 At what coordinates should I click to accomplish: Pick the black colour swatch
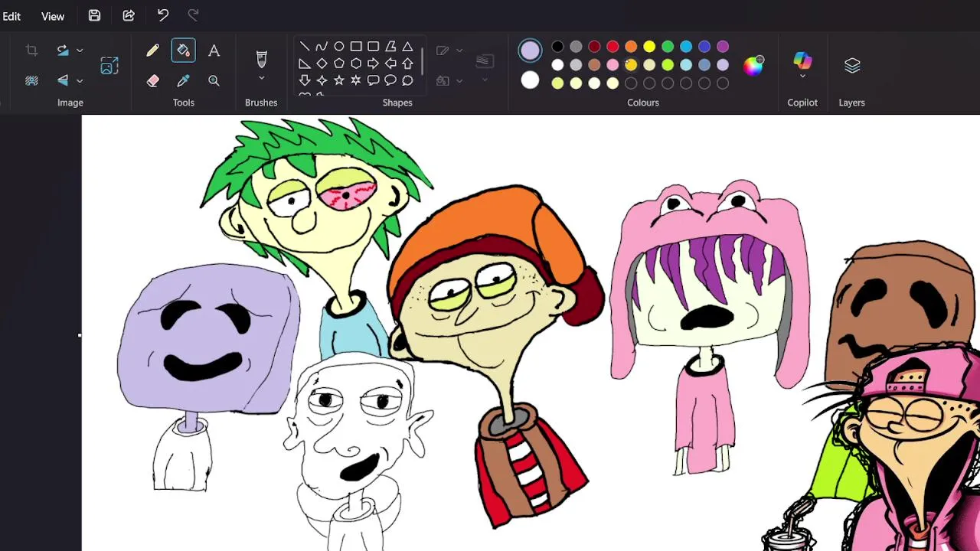pos(557,47)
